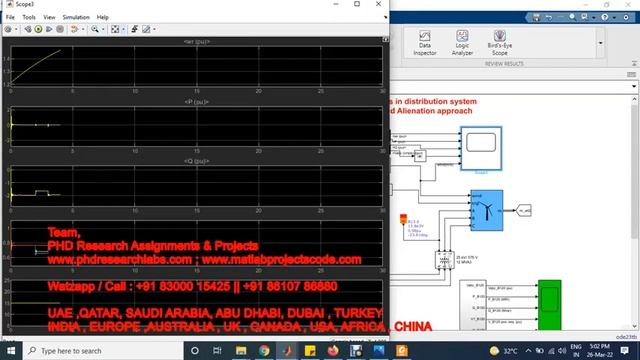Open the model path breadcrumb dropdown in Simulink

(633, 87)
